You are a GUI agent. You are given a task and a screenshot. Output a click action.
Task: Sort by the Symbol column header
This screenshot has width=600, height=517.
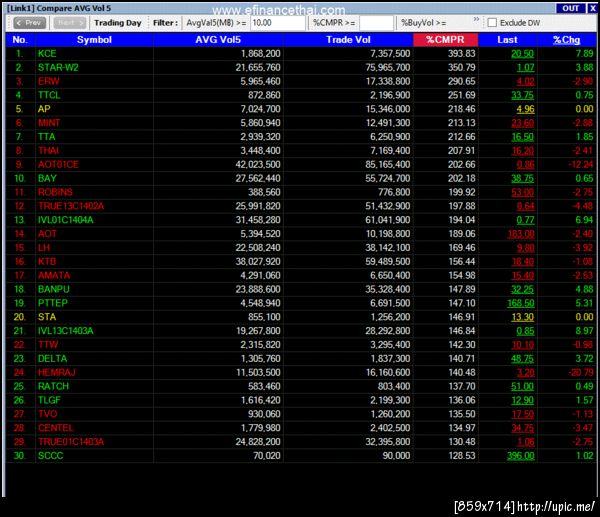pyautogui.click(x=94, y=40)
